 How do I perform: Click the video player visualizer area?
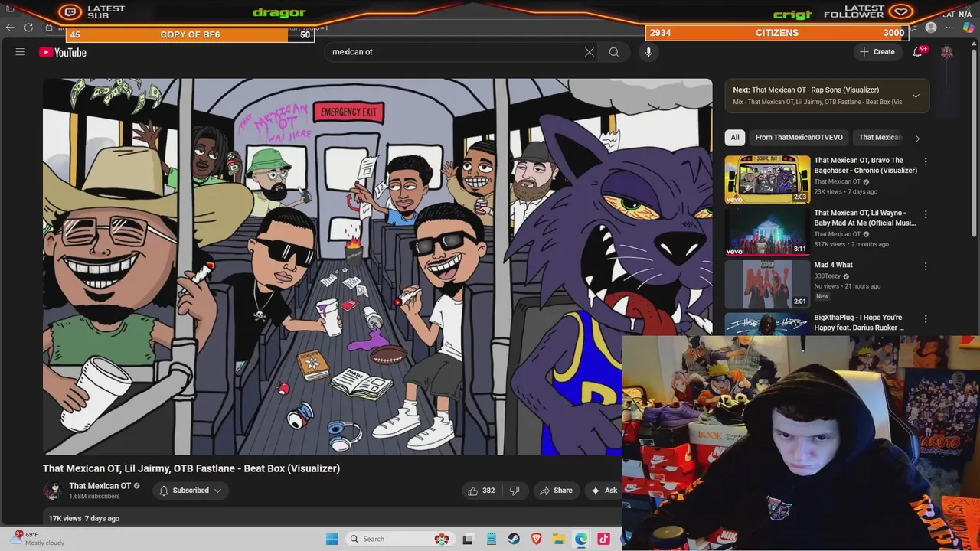[x=377, y=266]
